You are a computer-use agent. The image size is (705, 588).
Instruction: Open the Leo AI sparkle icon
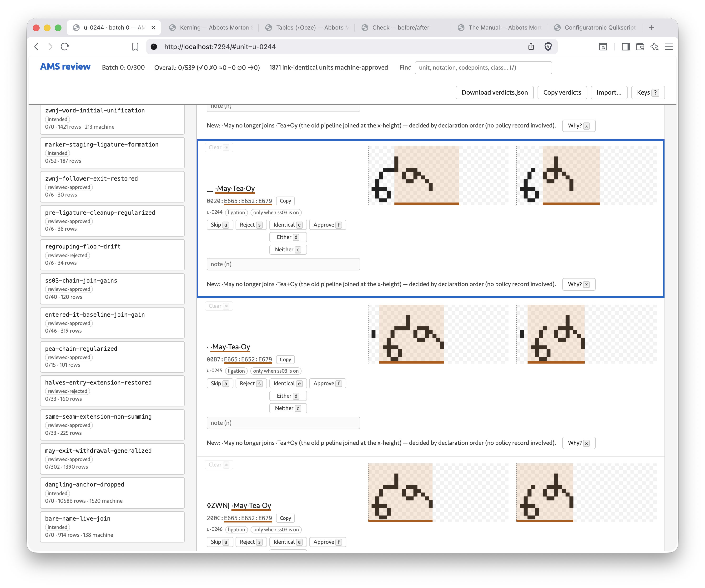(654, 47)
